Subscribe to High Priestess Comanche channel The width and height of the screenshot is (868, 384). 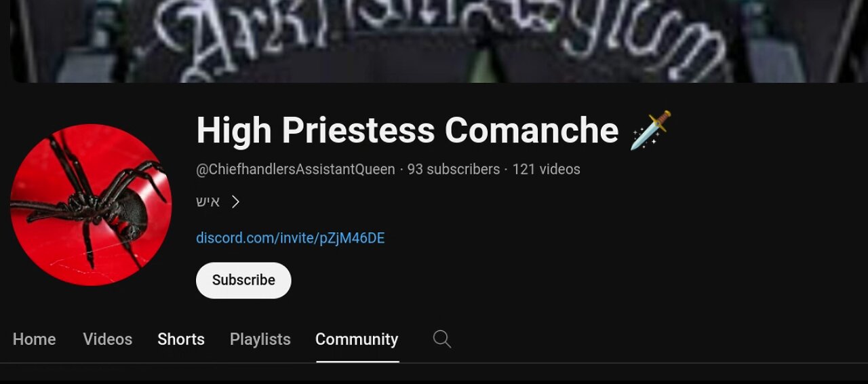click(x=243, y=280)
